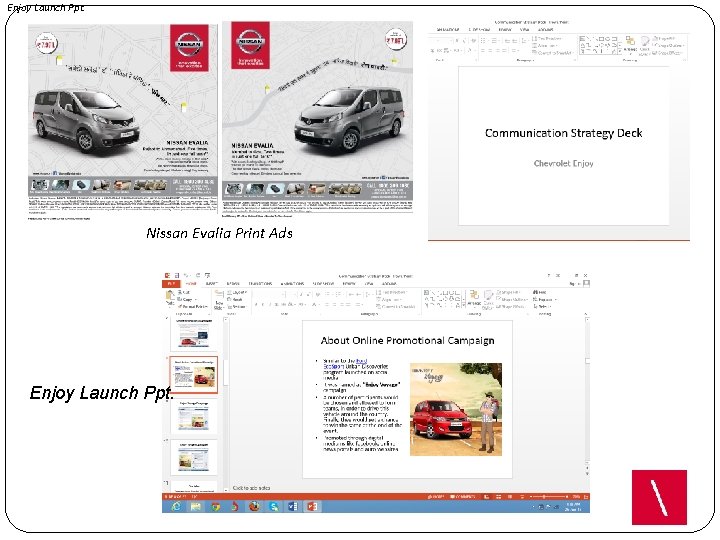Switch to Normal view in the status bar

click(x=488, y=497)
